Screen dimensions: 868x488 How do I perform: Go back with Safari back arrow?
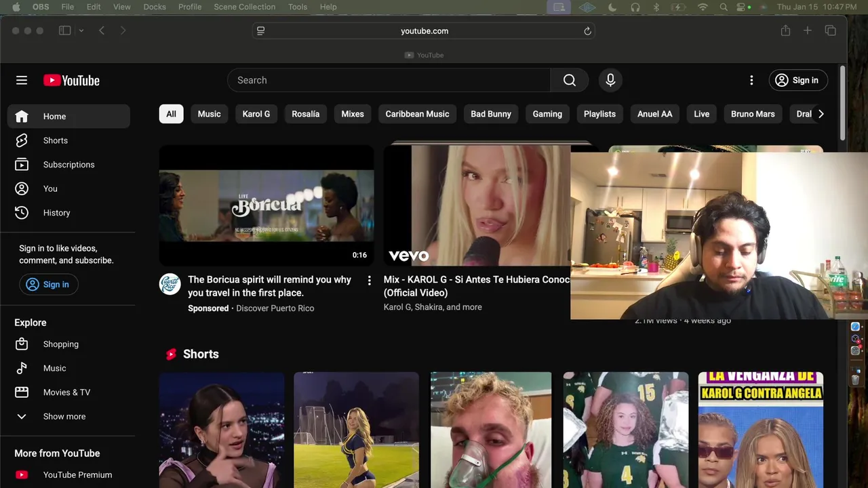click(102, 30)
